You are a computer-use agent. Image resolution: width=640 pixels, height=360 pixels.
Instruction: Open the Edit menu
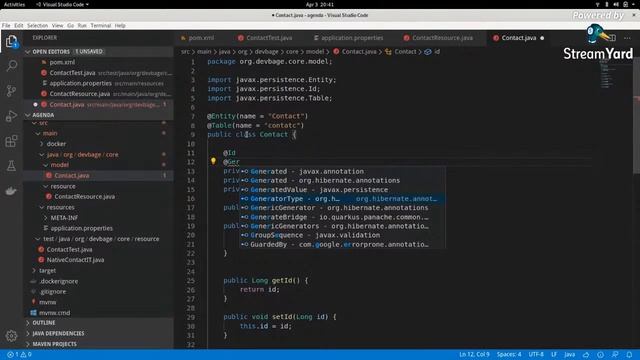coord(19,25)
